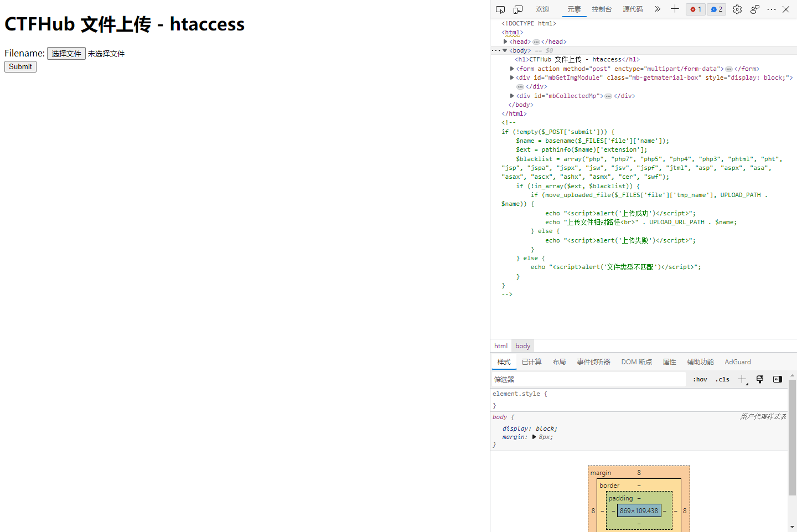
Task: Add a new tool tab with plus icon
Action: (x=675, y=9)
